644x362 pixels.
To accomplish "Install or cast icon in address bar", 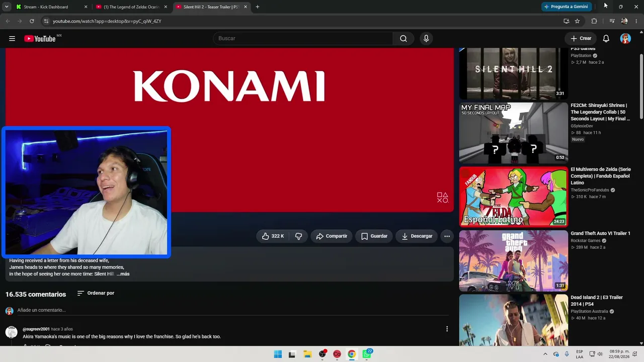I will click(x=567, y=21).
